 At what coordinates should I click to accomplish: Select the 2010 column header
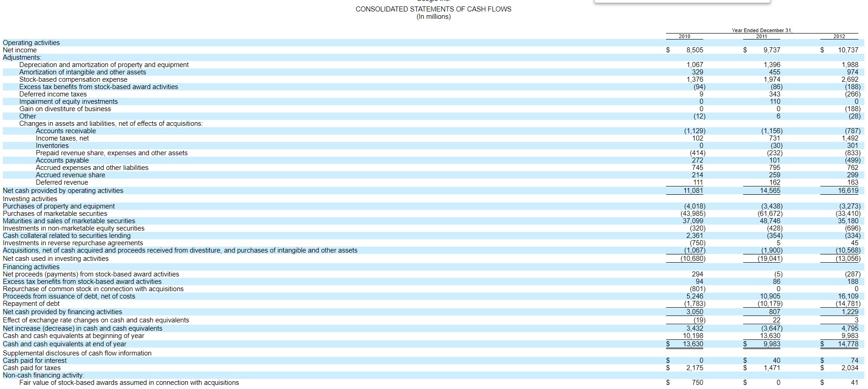[x=684, y=36]
